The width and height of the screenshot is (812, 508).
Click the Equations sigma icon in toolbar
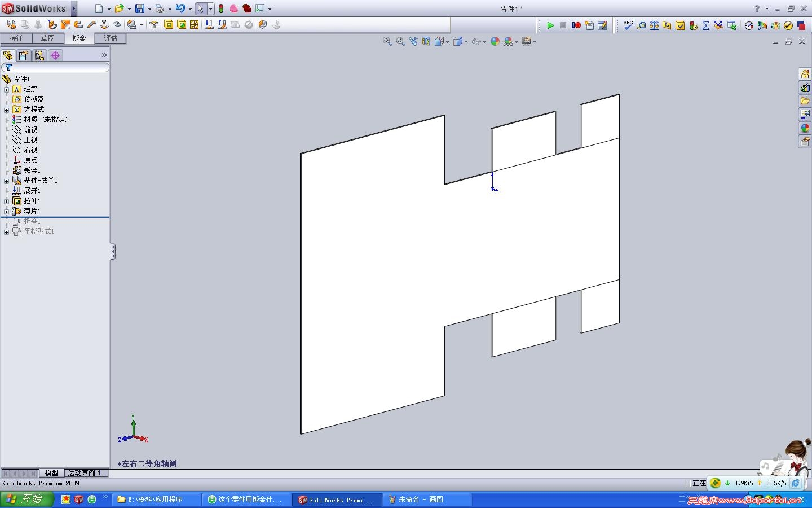tap(706, 25)
